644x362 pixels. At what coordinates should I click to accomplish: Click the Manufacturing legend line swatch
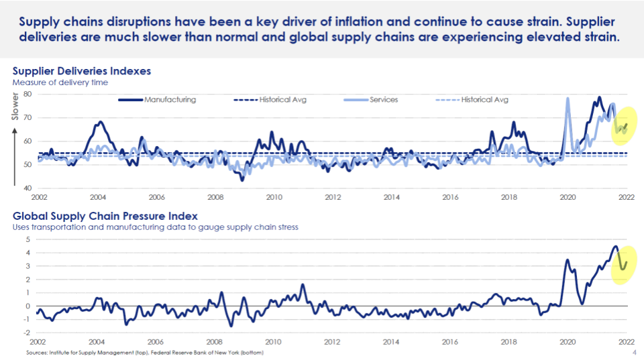(130, 100)
